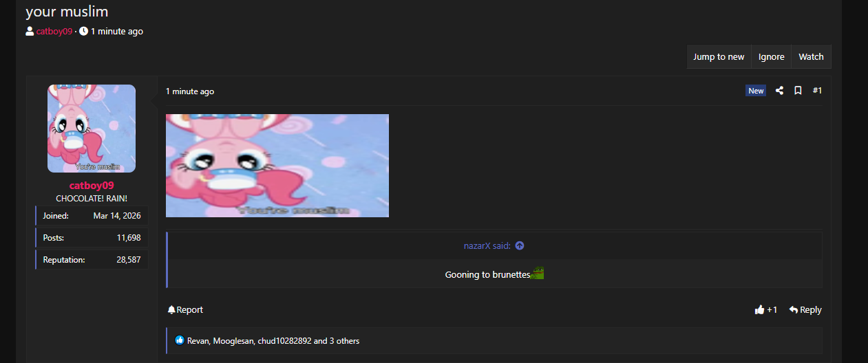Open nazarX said quote source
The width and height of the screenshot is (868, 363).
487,246
